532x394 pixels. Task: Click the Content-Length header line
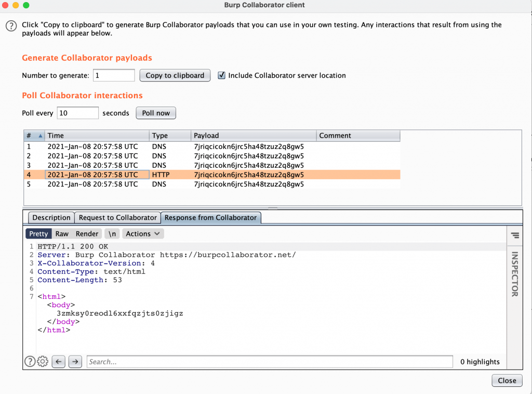[x=79, y=280]
